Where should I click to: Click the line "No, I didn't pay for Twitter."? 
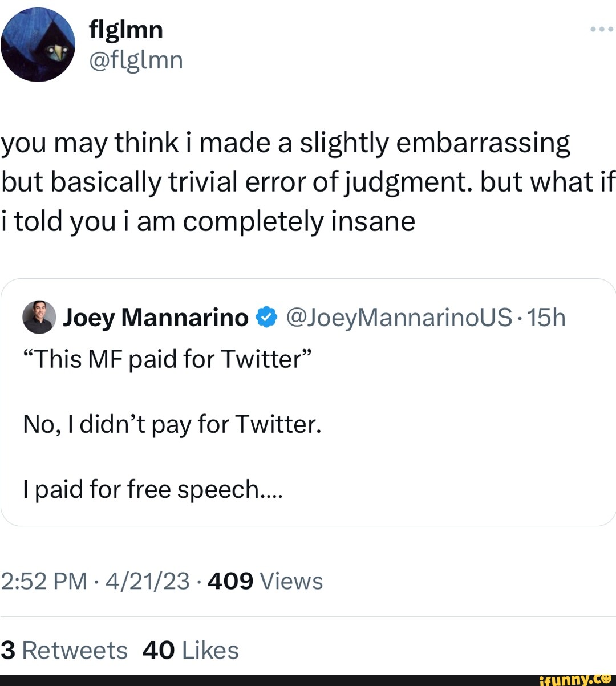172,424
